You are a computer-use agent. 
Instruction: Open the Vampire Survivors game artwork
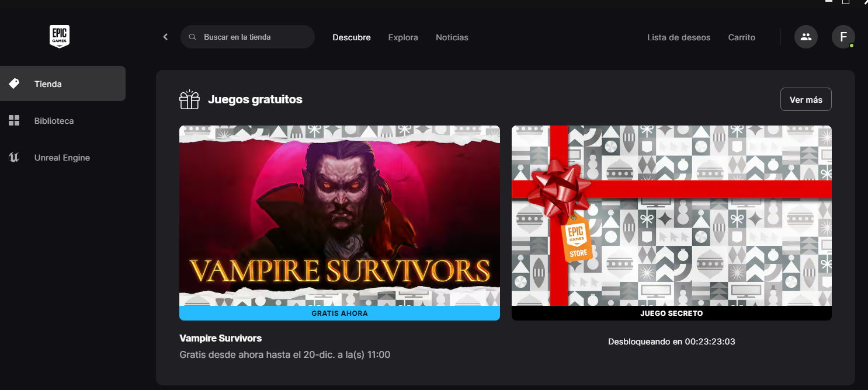[x=339, y=215]
